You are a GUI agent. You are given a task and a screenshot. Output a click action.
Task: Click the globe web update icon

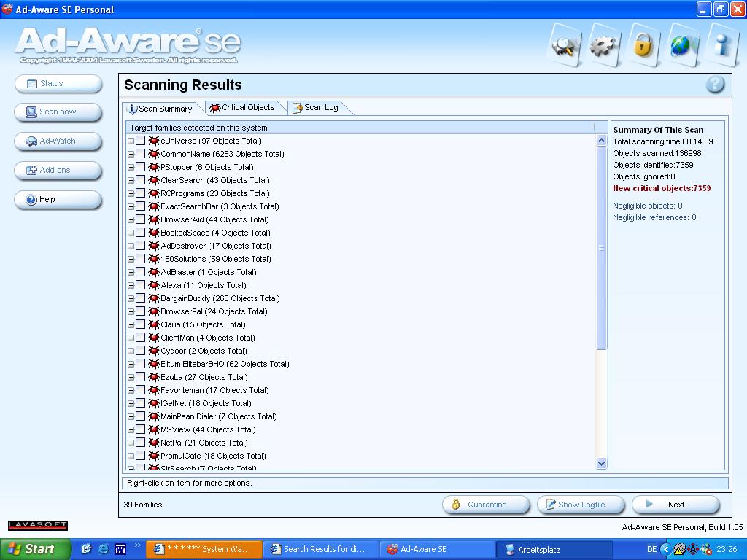pos(683,46)
